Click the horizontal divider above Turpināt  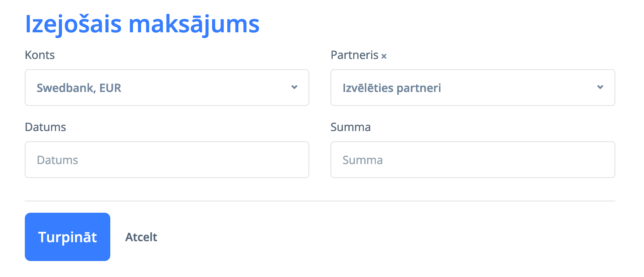(x=320, y=201)
